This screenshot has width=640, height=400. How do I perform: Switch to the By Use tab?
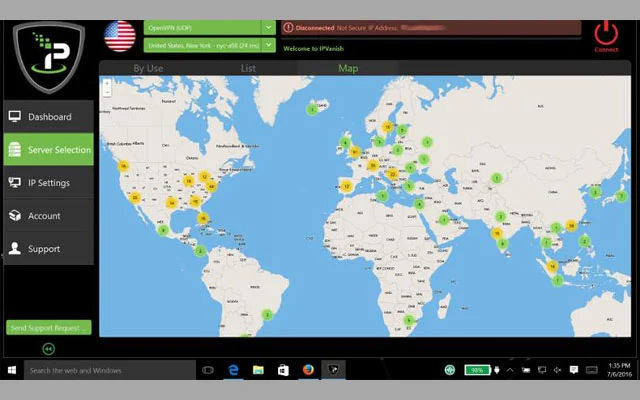coord(148,68)
